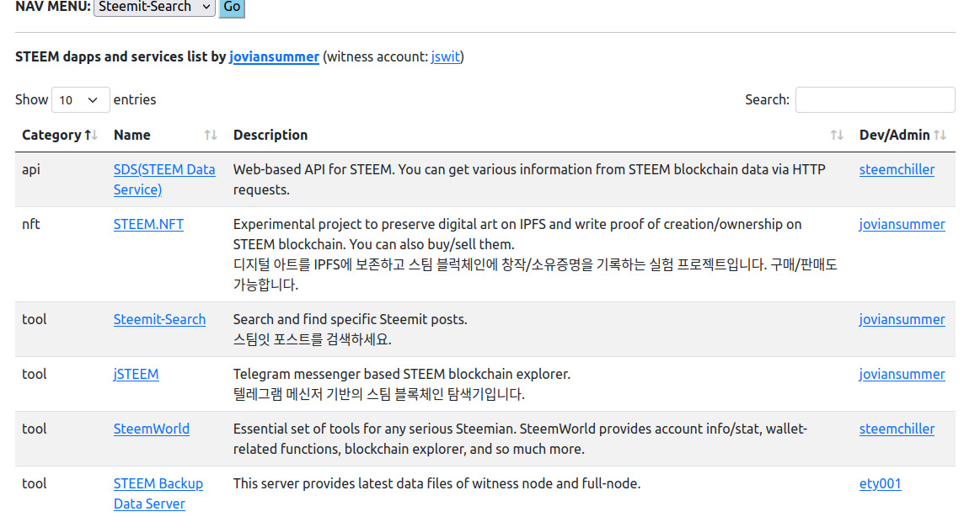Open the joviansummer link in the heading
This screenshot has width=980, height=517.
[275, 56]
